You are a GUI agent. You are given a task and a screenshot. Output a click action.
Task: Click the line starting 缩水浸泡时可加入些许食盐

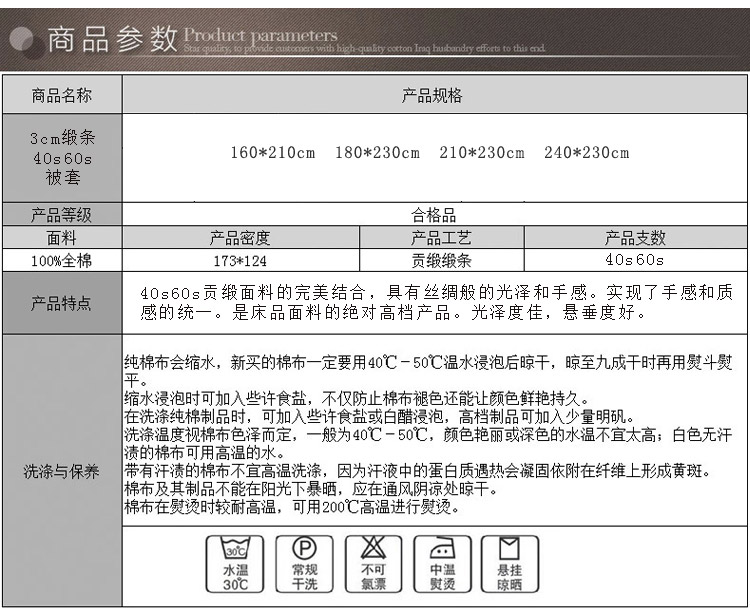[358, 398]
